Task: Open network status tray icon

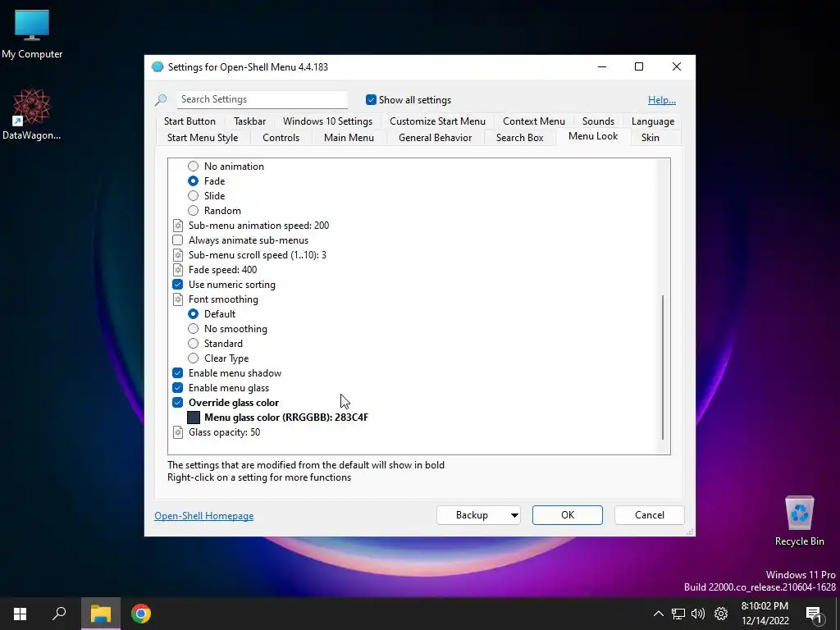Action: tap(678, 614)
